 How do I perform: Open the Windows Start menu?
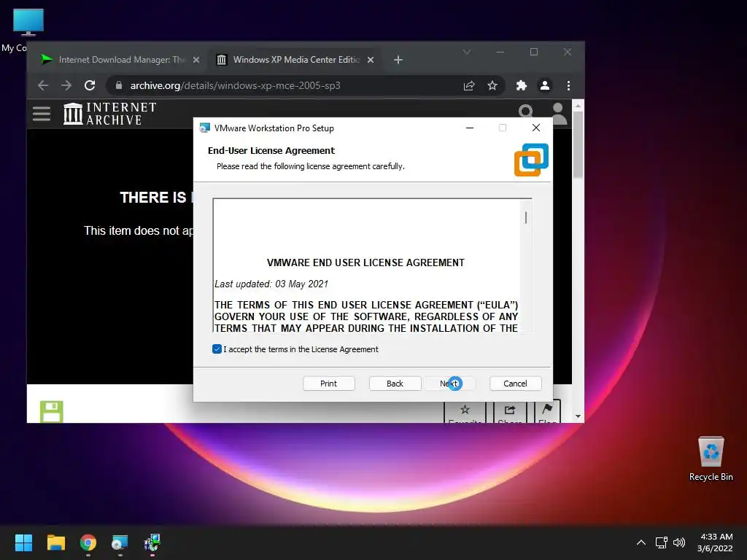pyautogui.click(x=23, y=542)
